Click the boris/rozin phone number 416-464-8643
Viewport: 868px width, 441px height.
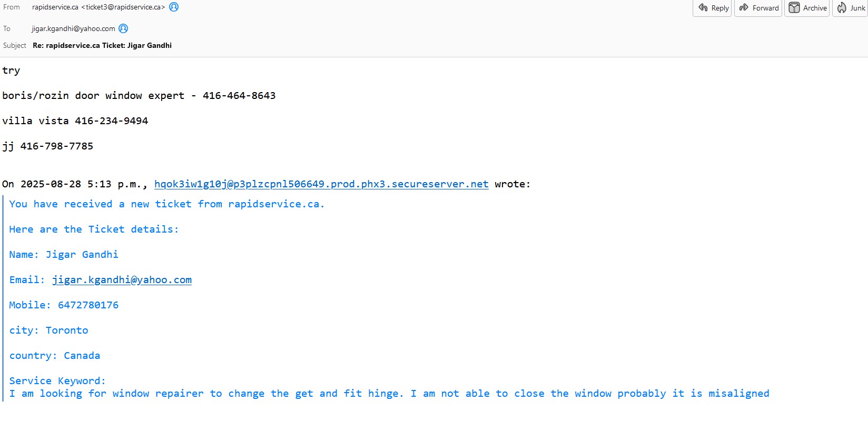point(239,96)
